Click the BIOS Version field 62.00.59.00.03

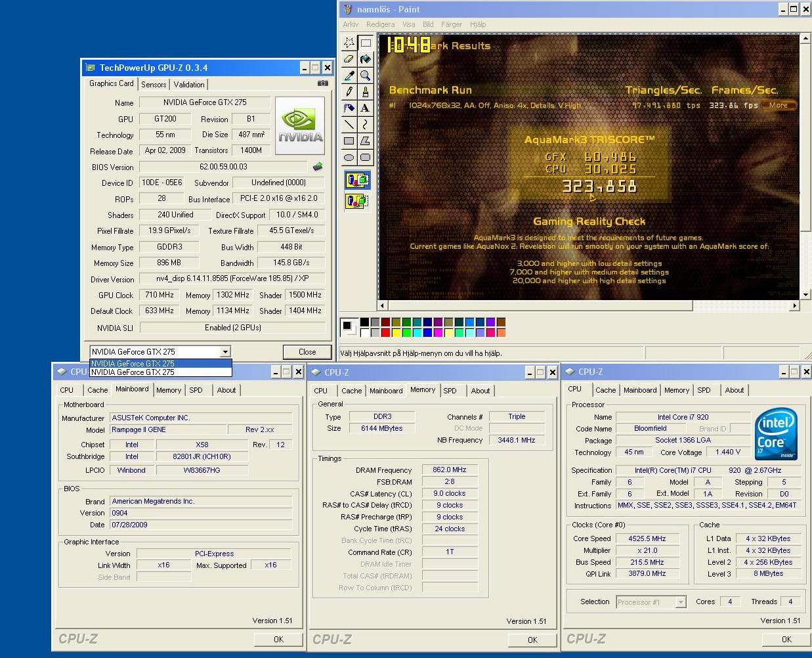(x=223, y=167)
